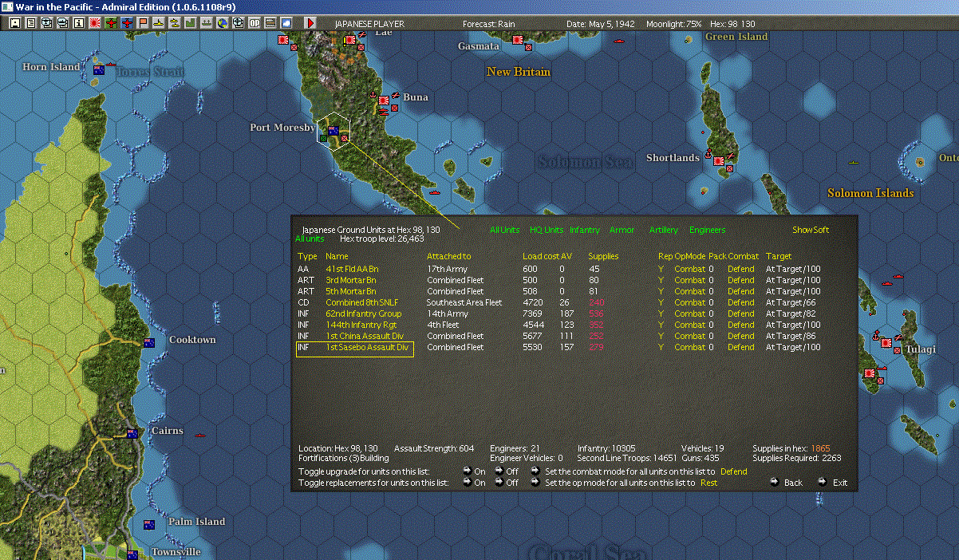The image size is (959, 560).
Task: Open the 62nd Infantry Group unit
Action: point(363,314)
